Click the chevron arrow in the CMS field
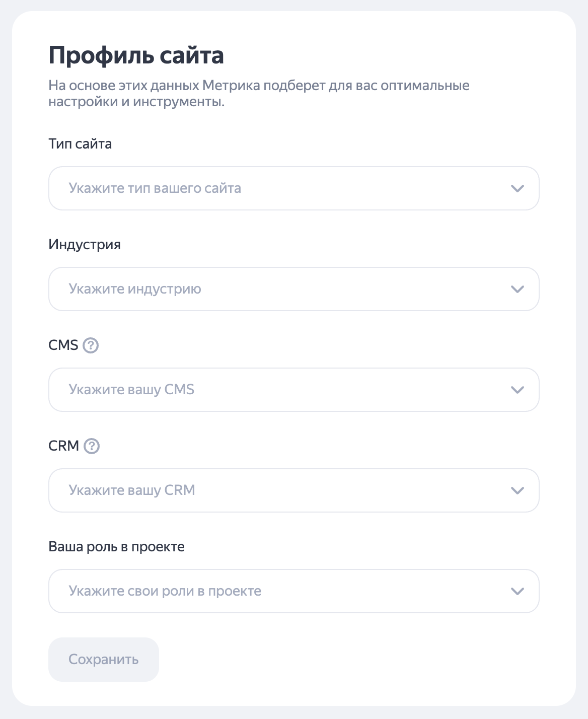Viewport: 588px width, 719px height. [x=518, y=390]
